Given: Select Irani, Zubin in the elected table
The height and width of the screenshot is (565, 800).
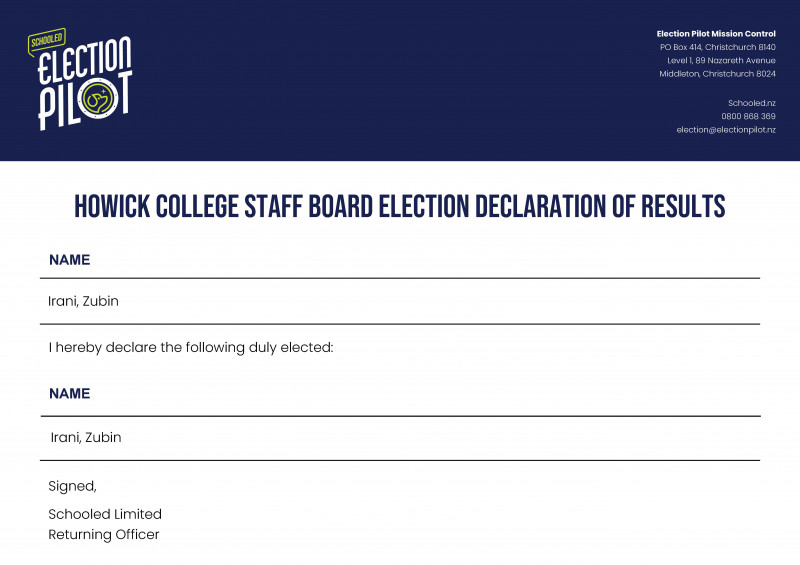Looking at the screenshot, I should click(x=86, y=437).
